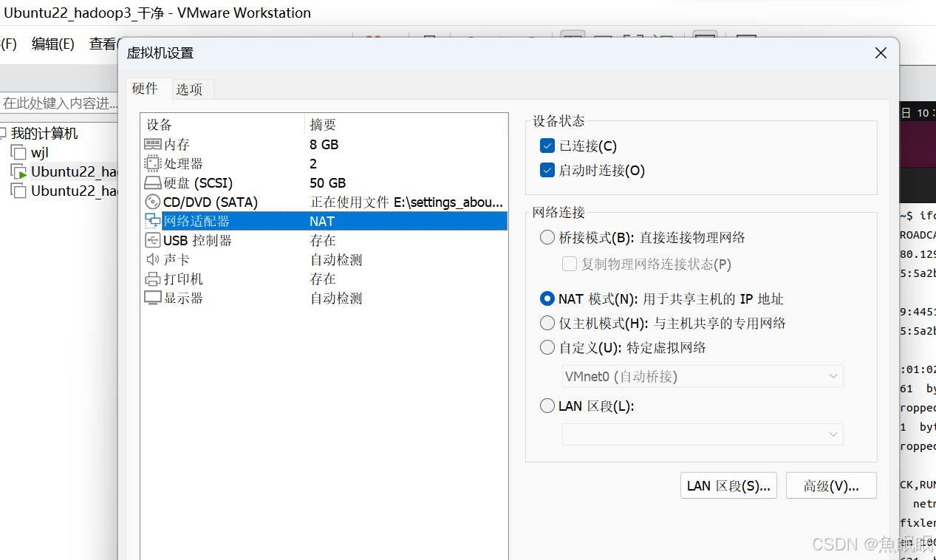Select the 硬盘 (SCSI) hard disk icon
The width and height of the screenshot is (936, 560).
[152, 183]
